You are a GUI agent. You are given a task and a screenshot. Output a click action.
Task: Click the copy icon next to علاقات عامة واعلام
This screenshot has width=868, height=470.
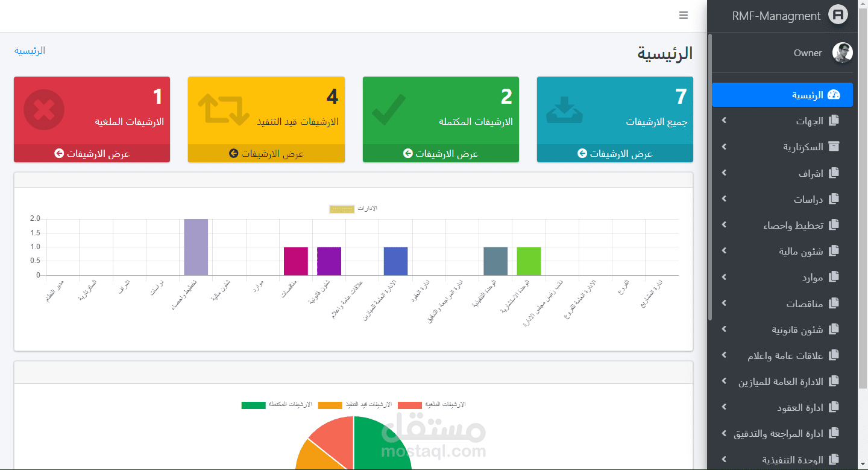pos(834,355)
